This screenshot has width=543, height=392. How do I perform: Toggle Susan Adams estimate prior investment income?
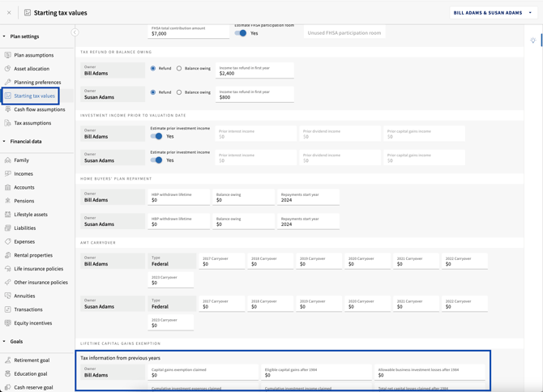(156, 160)
